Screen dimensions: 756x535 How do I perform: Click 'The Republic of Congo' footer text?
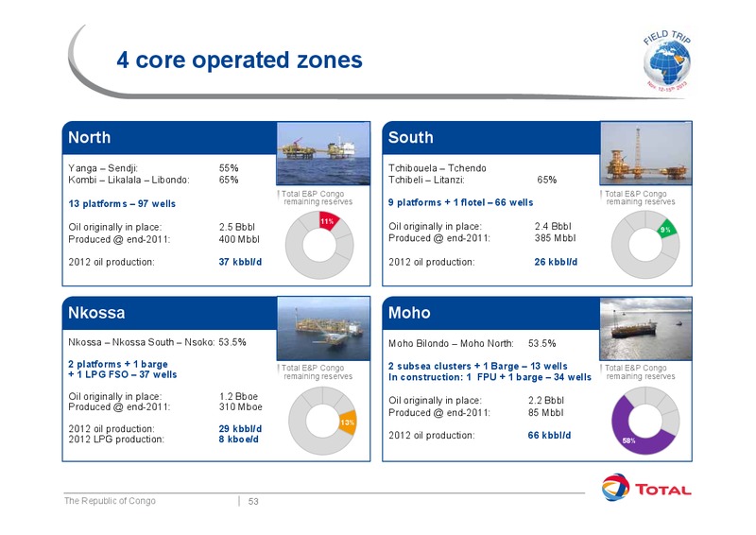(110, 501)
